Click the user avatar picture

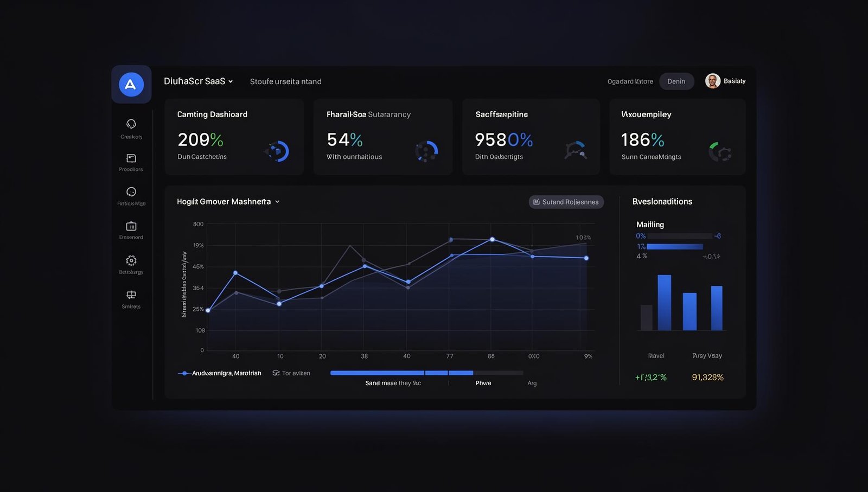coord(713,81)
